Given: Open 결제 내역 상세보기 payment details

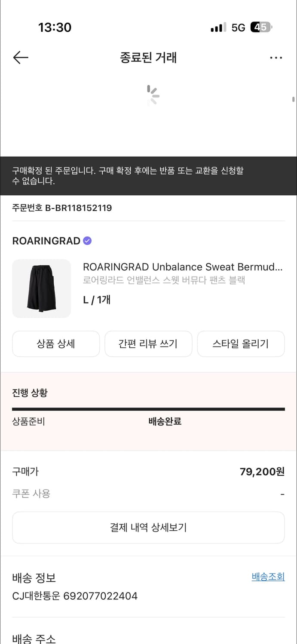Looking at the screenshot, I should pyautogui.click(x=148, y=527).
